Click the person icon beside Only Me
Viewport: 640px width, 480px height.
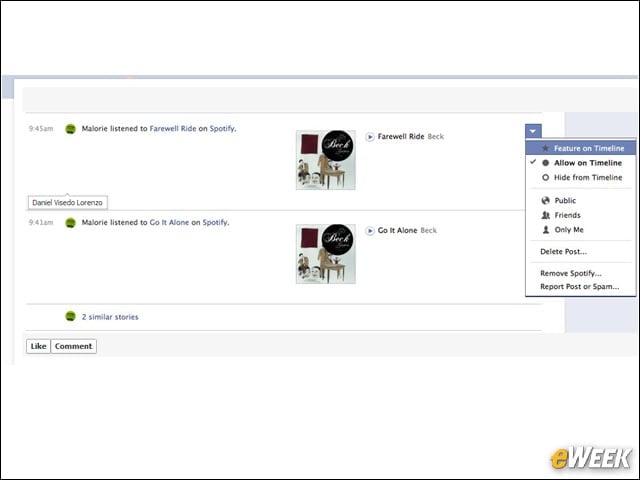coord(545,230)
